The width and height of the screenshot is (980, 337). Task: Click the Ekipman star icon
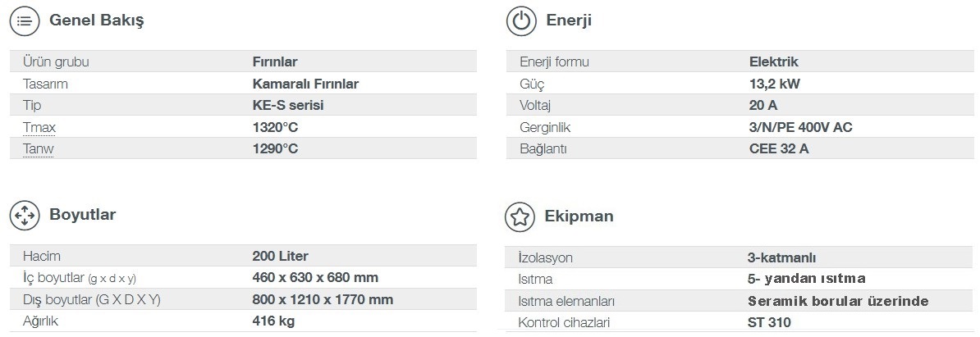pos(520,216)
